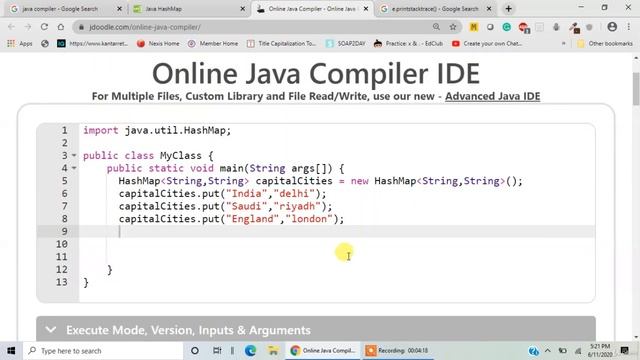Open Task View on the taskbar
This screenshot has width=640, height=360.
(217, 351)
